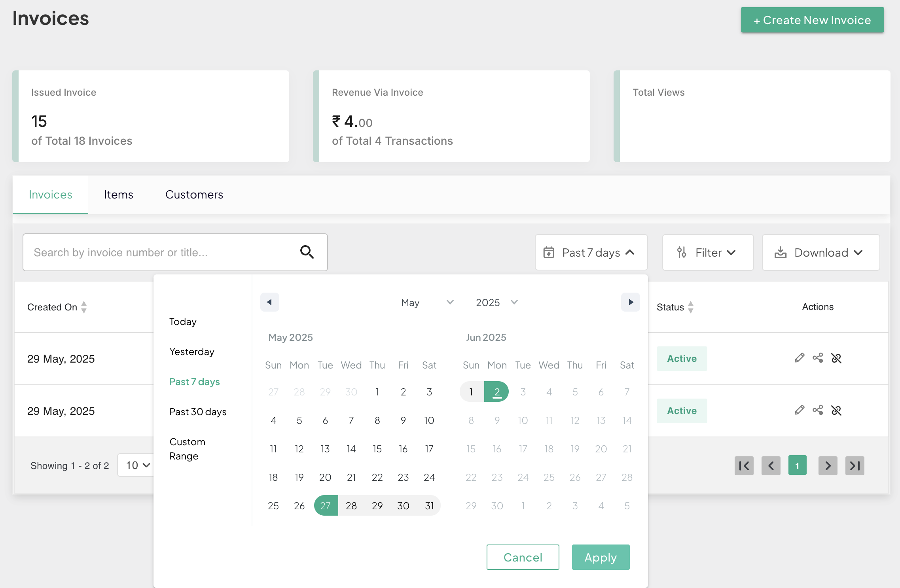This screenshot has height=588, width=900.
Task: Click the invoice search input field
Action: pos(158,252)
